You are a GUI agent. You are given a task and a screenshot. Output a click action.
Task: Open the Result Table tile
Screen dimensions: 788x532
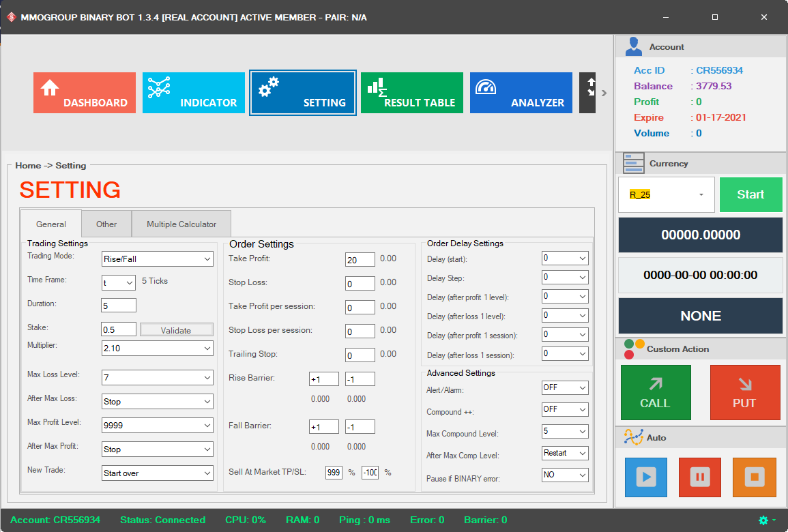pos(412,93)
